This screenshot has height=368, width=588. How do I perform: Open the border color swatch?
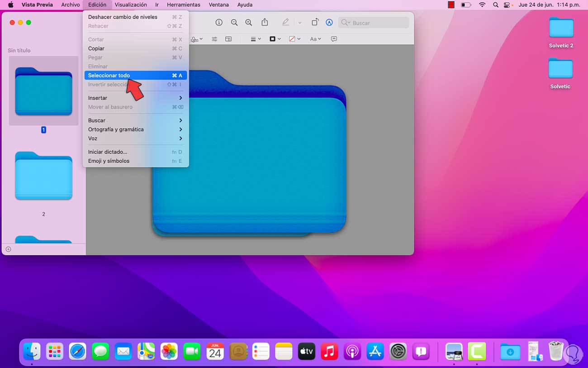point(275,39)
